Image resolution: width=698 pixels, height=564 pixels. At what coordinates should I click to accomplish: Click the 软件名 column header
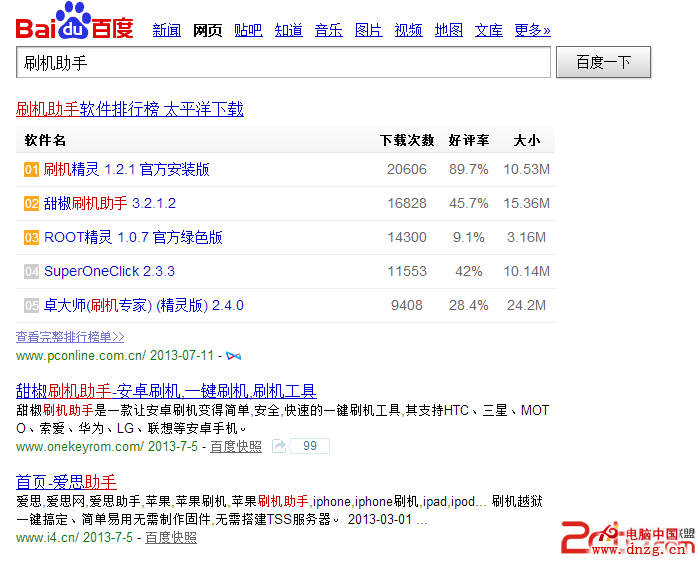(45, 141)
